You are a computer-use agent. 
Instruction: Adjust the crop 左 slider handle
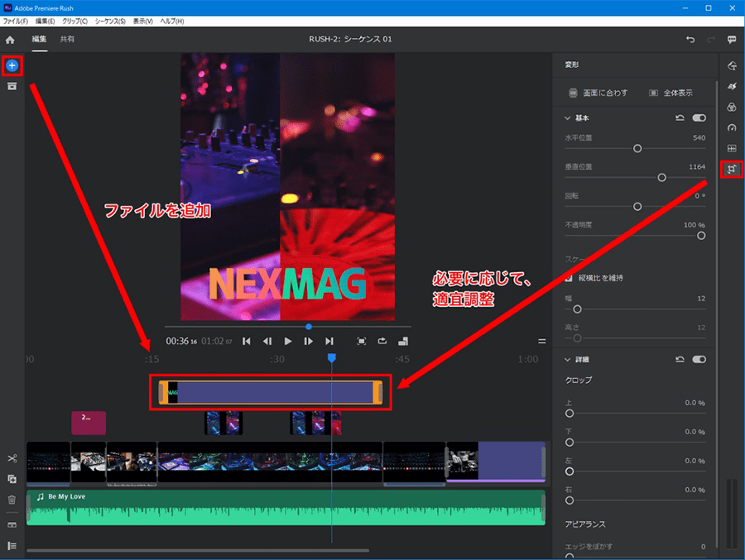[x=570, y=471]
